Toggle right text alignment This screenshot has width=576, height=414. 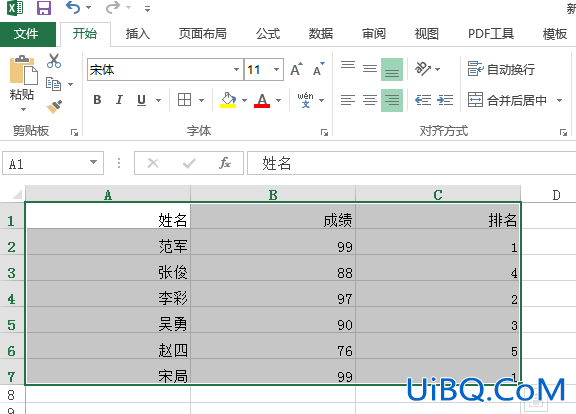(x=392, y=100)
